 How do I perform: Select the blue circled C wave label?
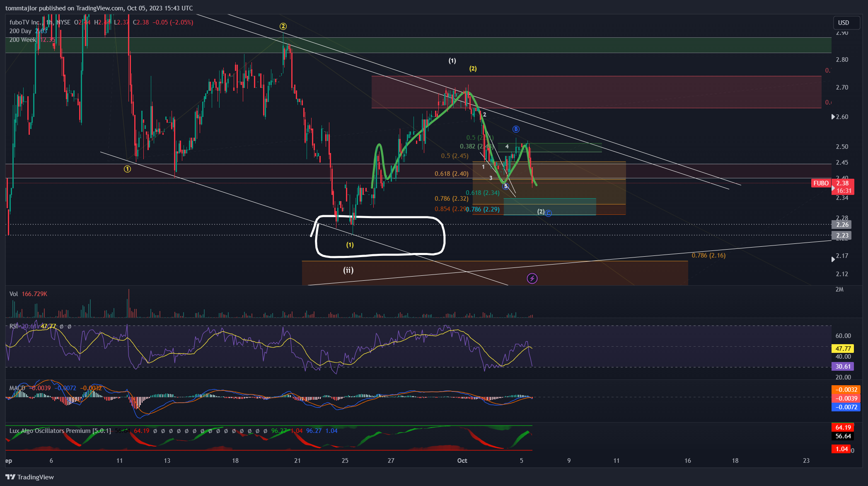(x=549, y=213)
